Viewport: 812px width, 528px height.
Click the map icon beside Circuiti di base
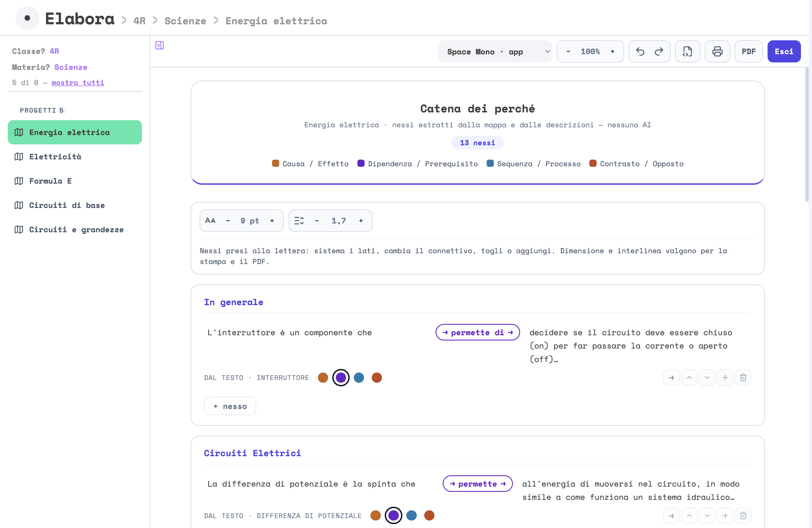pyautogui.click(x=19, y=205)
